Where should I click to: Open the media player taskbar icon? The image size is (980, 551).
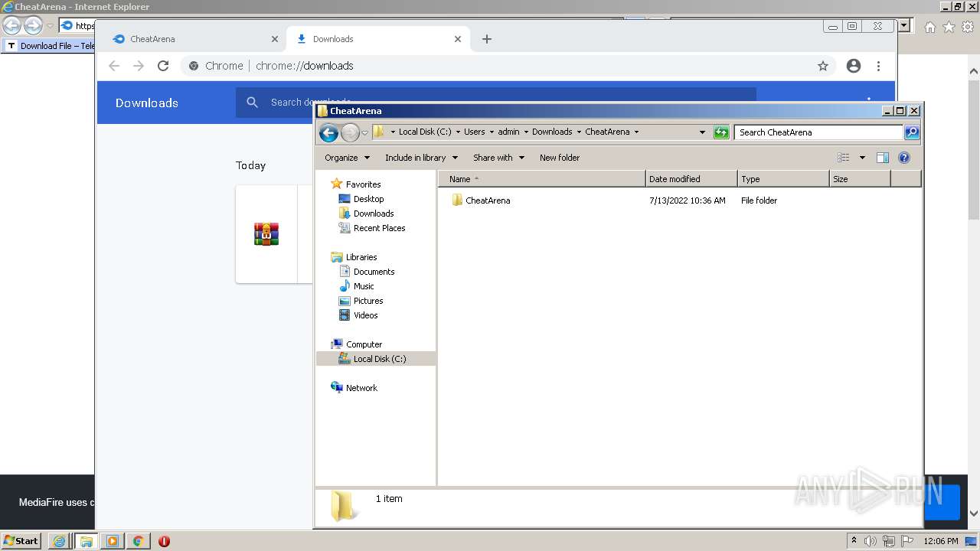(112, 541)
